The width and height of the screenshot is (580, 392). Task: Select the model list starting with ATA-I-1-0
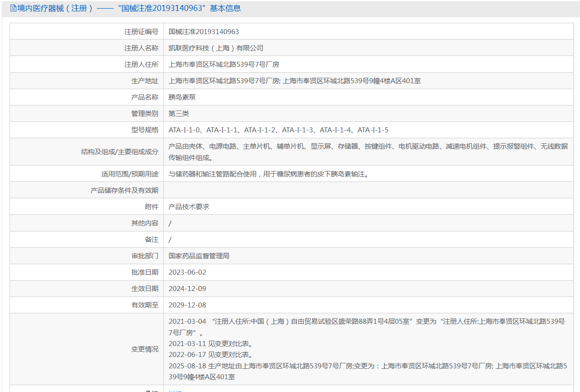[x=278, y=130]
